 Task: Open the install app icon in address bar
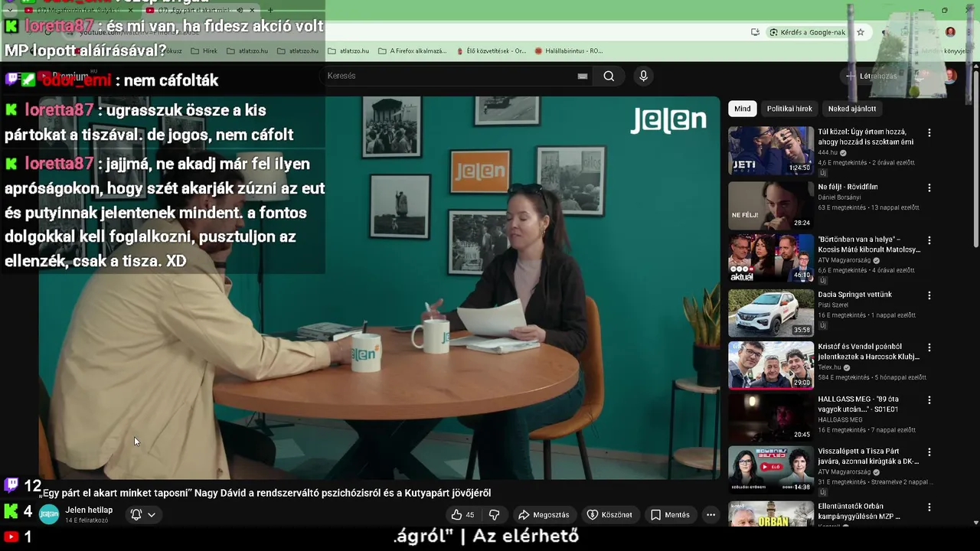[x=755, y=32]
